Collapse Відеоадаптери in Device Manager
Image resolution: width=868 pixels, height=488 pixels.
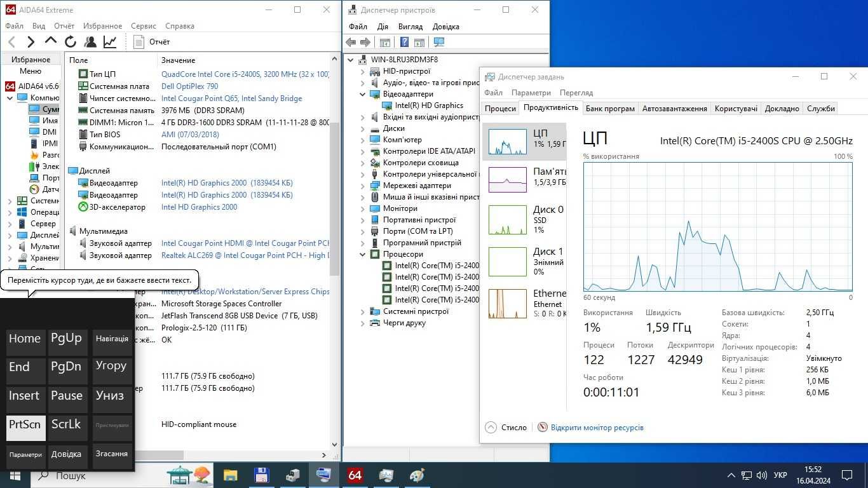click(x=363, y=94)
